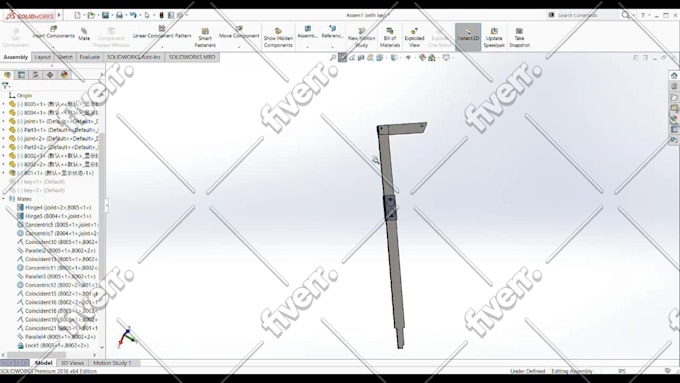Open the SOLIDWORKS Add-Ins tab
This screenshot has width=680, height=383.
(x=134, y=57)
